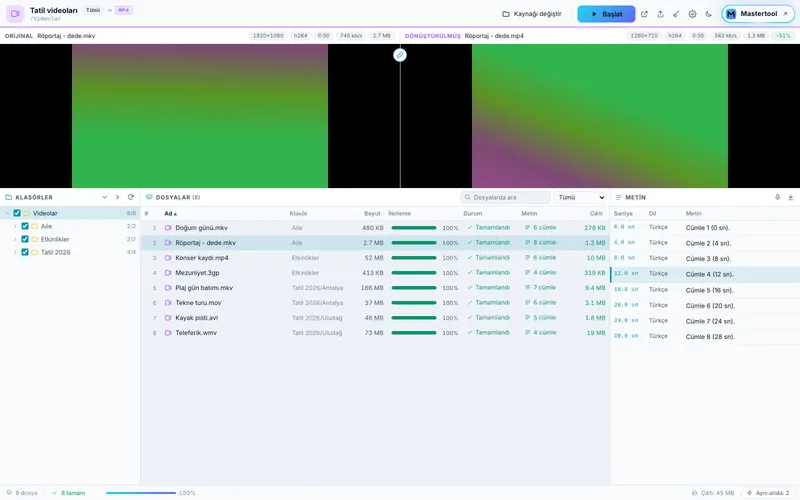Screen dimensions: 800x500
Task: Sort files by the Boyut column header
Action: [x=372, y=213]
